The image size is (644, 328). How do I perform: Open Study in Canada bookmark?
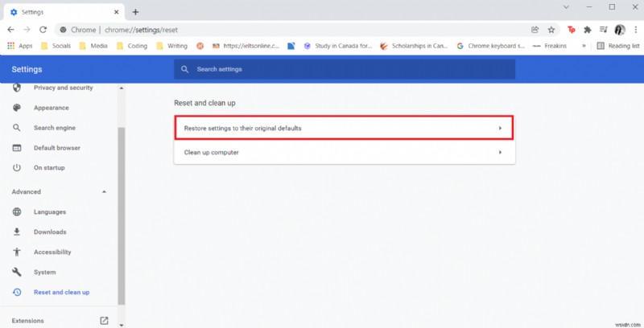(337, 46)
